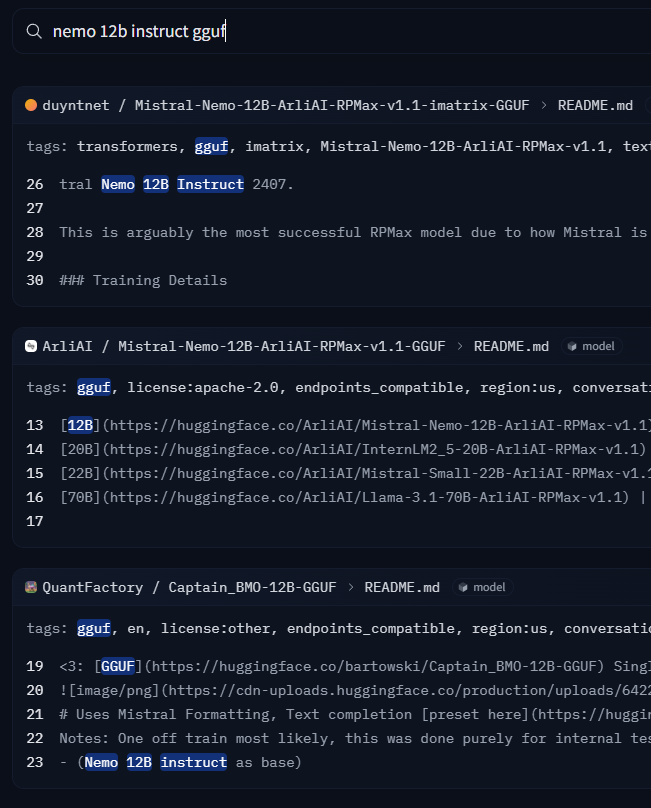Open duyntnet orange avatar icon

tap(31, 105)
